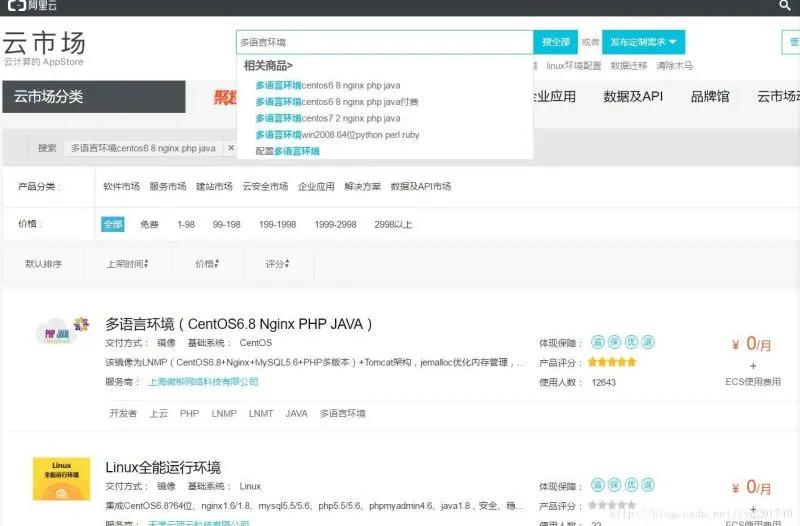Open the PHP JAVA product thumbnail
800x526 pixels.
point(56,332)
